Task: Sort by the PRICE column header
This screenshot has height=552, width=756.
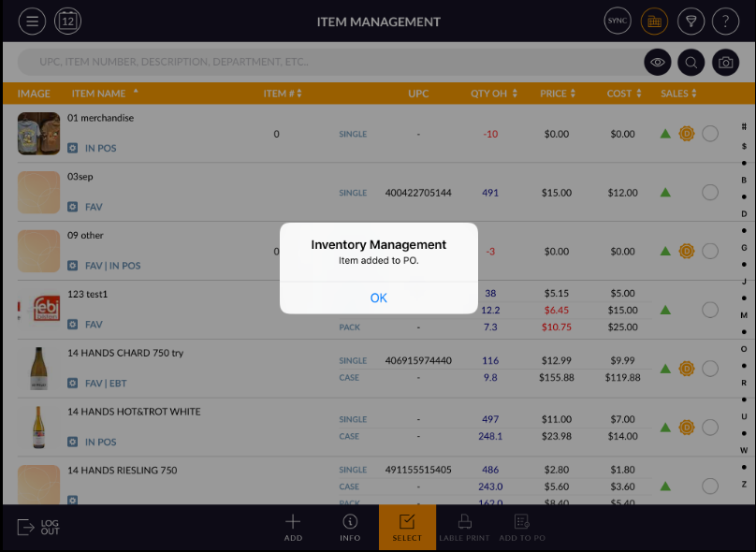Action: [558, 94]
